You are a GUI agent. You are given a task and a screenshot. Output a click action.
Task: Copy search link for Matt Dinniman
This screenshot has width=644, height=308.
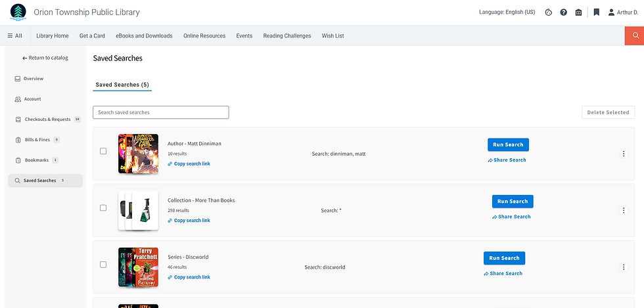(189, 164)
